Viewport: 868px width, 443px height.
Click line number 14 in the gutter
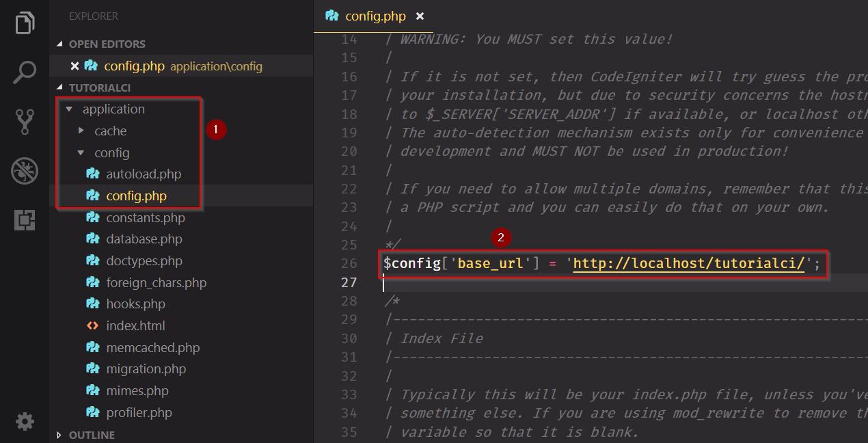[349, 39]
